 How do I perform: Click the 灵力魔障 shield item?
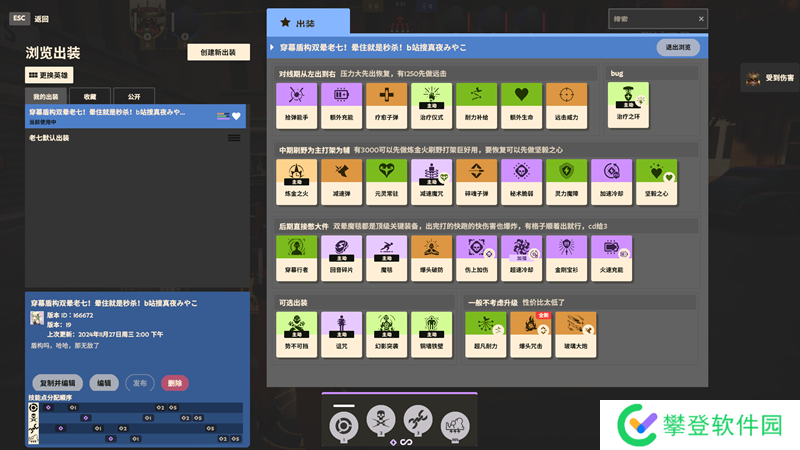566,182
